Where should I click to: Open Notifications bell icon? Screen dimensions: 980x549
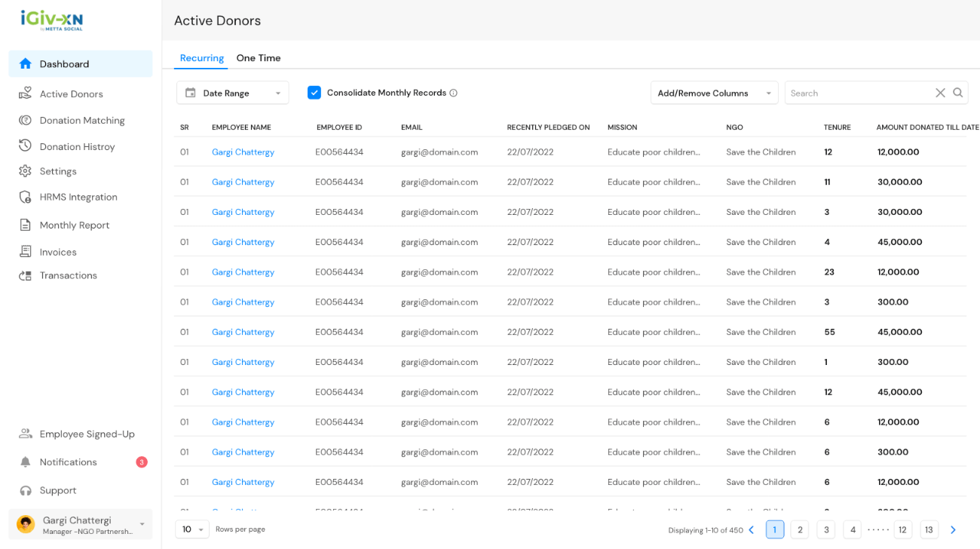[26, 462]
